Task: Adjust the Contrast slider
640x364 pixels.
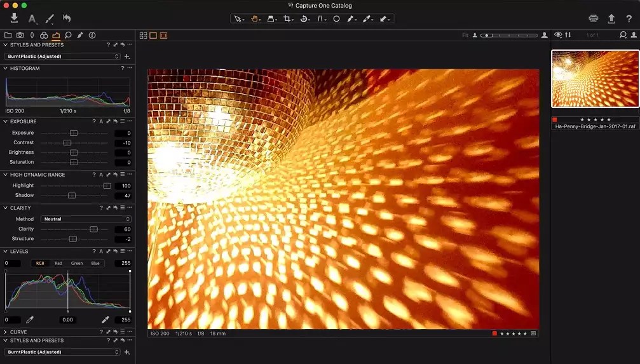Action: 74,143
